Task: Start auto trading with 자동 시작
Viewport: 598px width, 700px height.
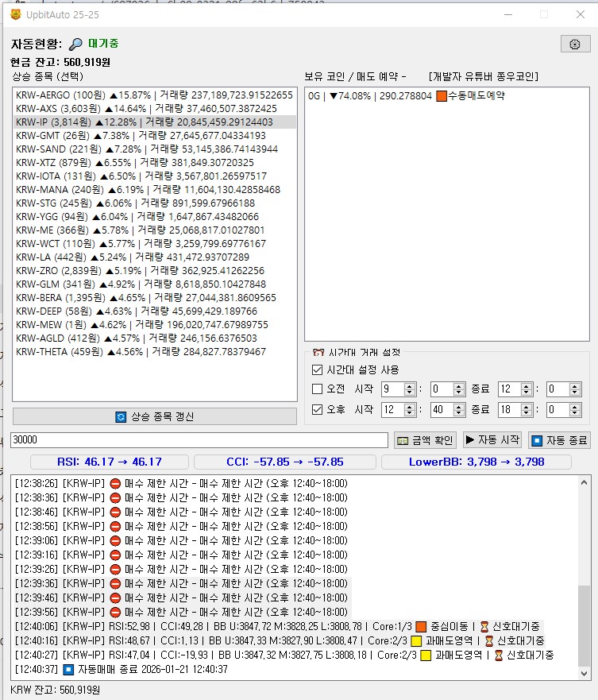Action: (x=492, y=440)
